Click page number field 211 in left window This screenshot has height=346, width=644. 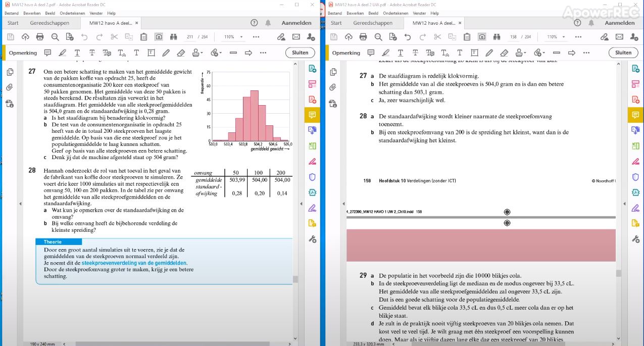tap(190, 37)
